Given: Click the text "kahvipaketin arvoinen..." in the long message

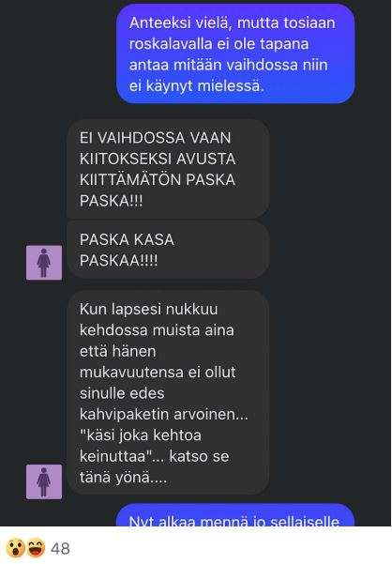Looking at the screenshot, I should click(163, 414).
